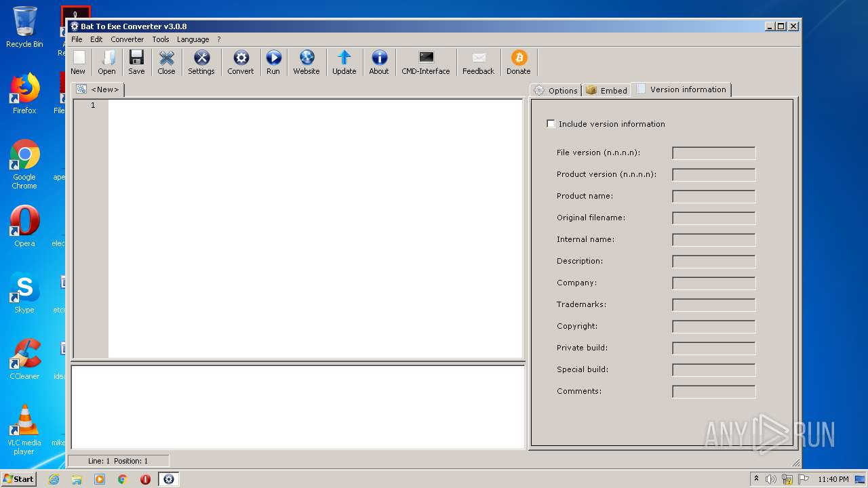Image resolution: width=868 pixels, height=488 pixels.
Task: Open VLC media player shortcut
Action: click(24, 430)
